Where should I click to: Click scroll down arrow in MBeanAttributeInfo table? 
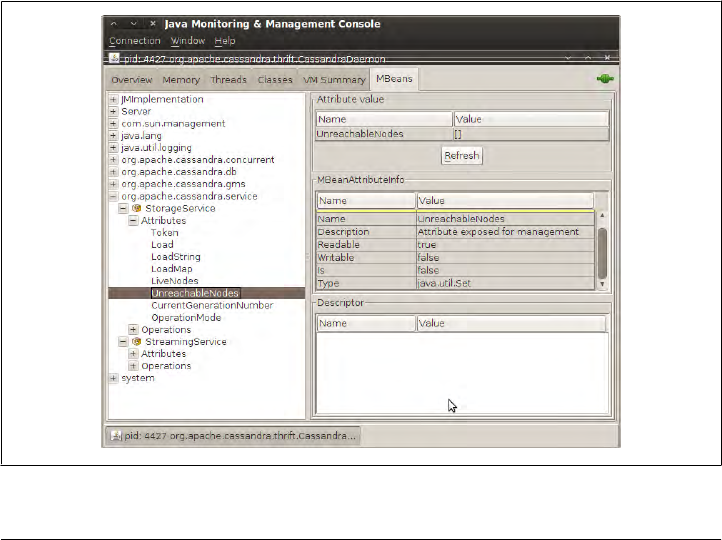tap(602, 285)
